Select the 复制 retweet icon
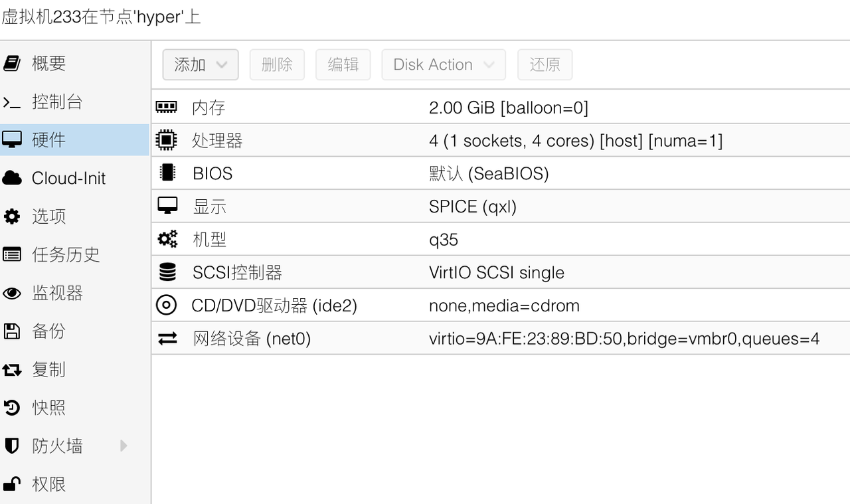Screen dimensions: 850x504 (x=12, y=369)
